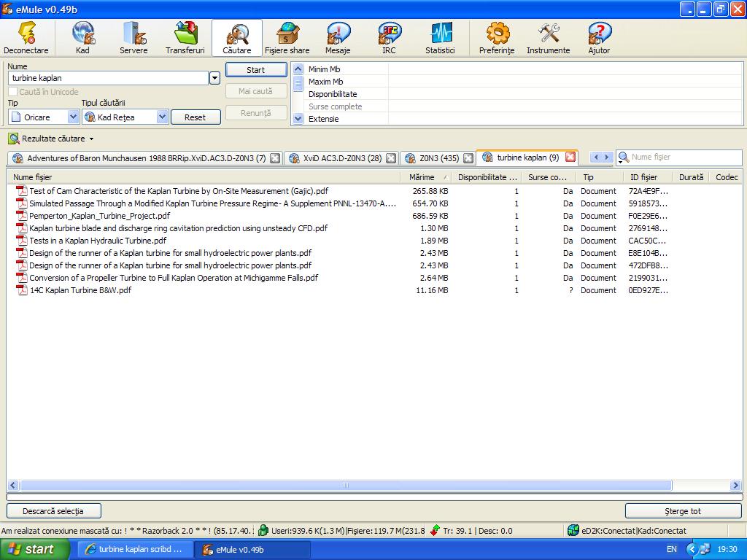Click the Nume search text field
Viewport: 747px width, 560px height.
click(108, 78)
